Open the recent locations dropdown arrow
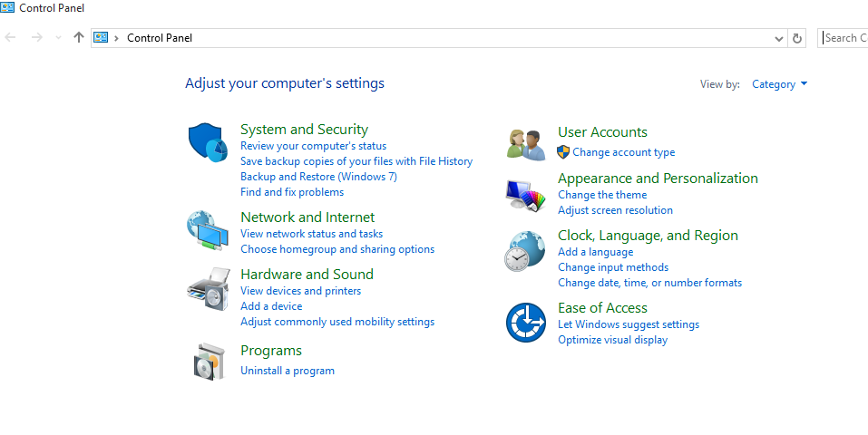868x435 pixels. coord(59,38)
